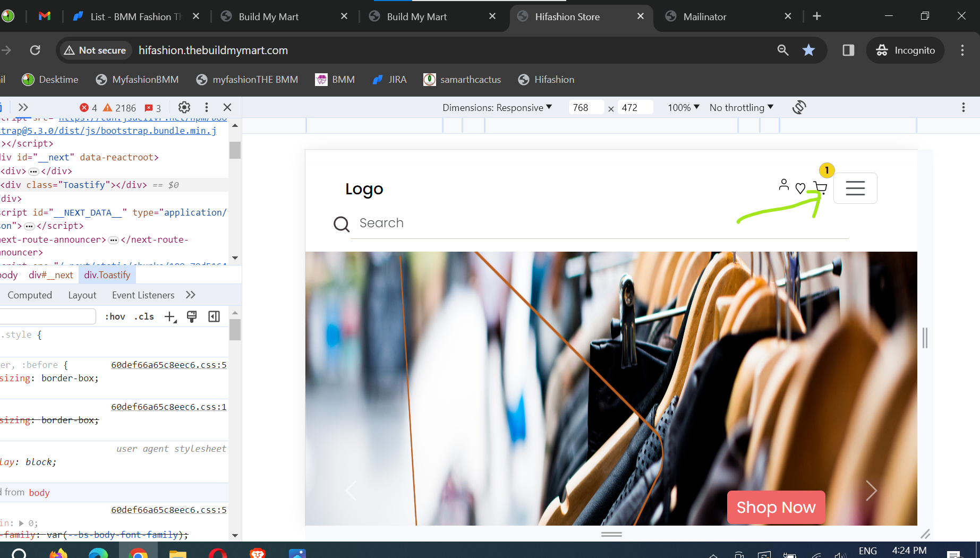Expand the margin shorthand triangle
The width and height of the screenshot is (980, 558).
[21, 523]
